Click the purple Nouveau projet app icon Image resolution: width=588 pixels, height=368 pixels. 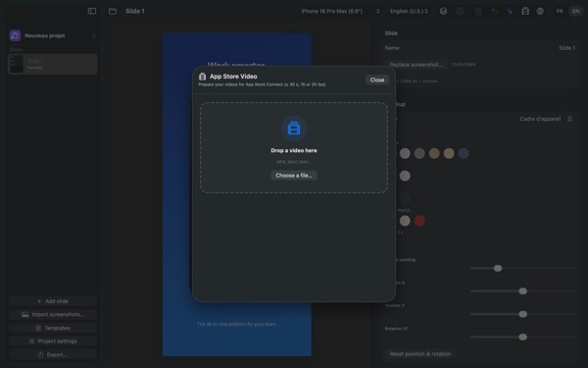[15, 35]
